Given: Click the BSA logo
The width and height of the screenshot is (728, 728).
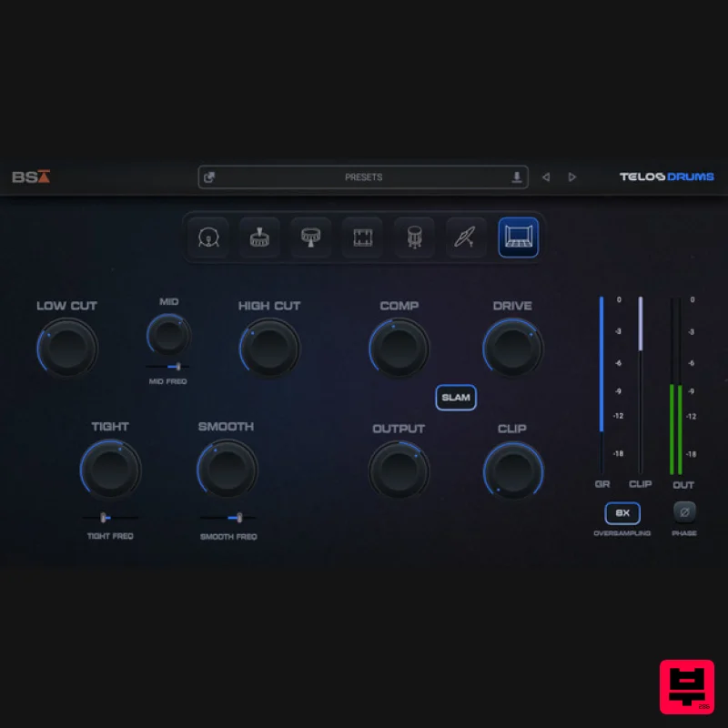Looking at the screenshot, I should [31, 177].
